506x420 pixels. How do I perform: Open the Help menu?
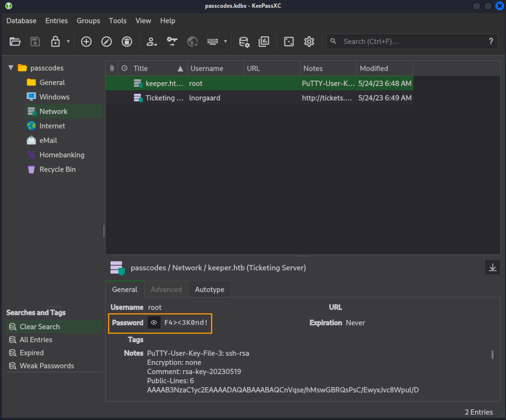(168, 21)
